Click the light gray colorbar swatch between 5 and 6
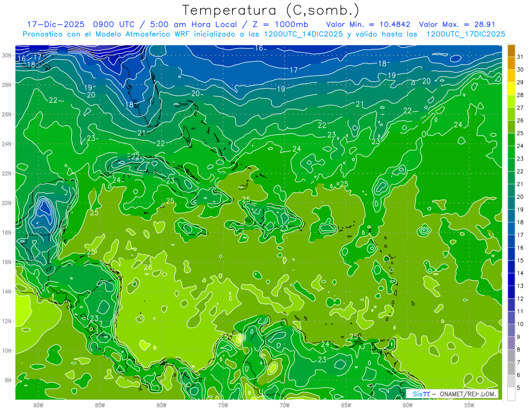The image size is (532, 411). (x=511, y=381)
